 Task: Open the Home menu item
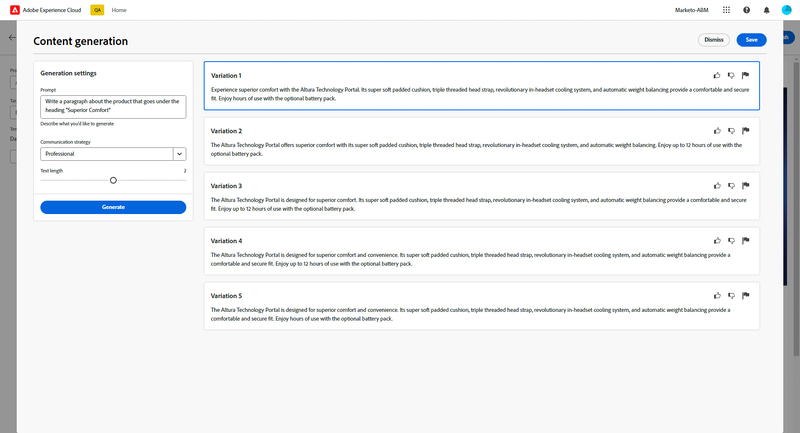coord(119,10)
